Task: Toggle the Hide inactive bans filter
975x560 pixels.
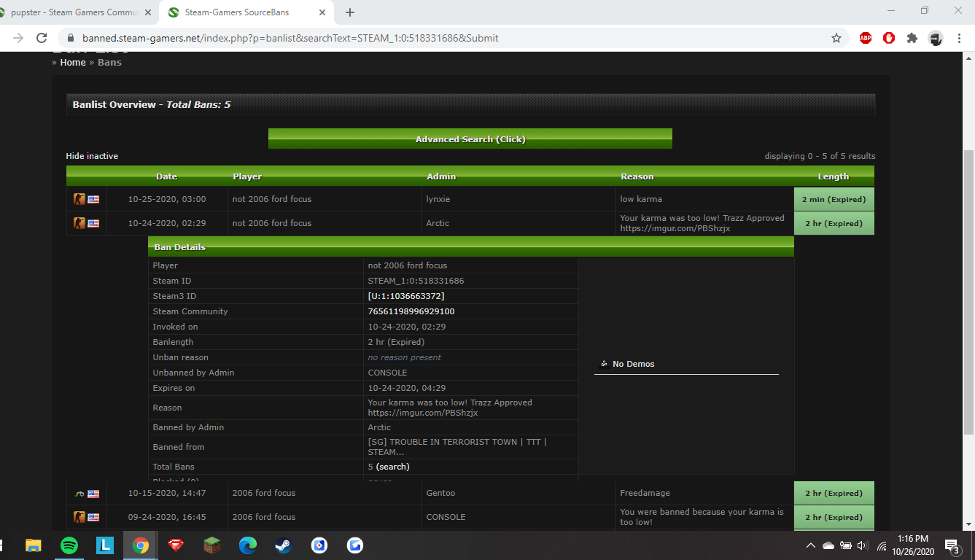Action: coord(92,156)
